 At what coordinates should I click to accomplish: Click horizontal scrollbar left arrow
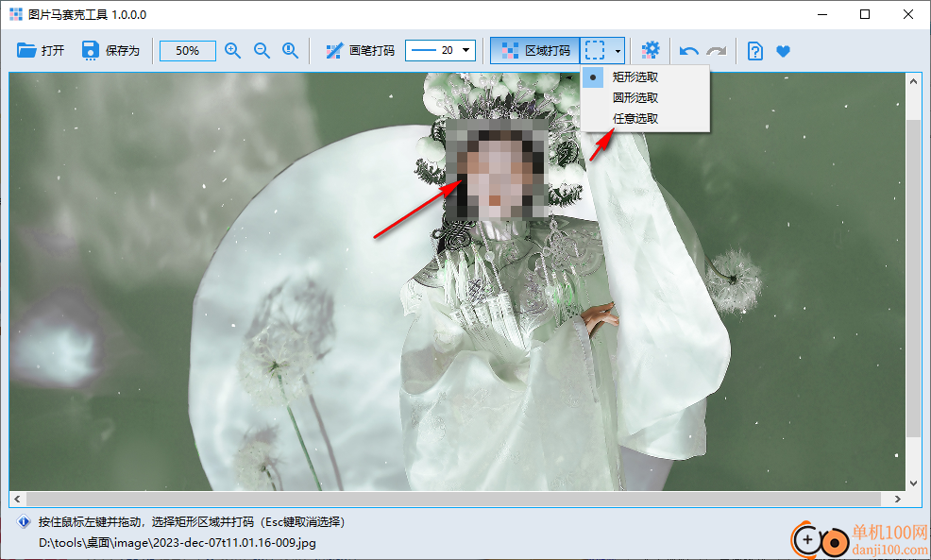click(x=17, y=499)
